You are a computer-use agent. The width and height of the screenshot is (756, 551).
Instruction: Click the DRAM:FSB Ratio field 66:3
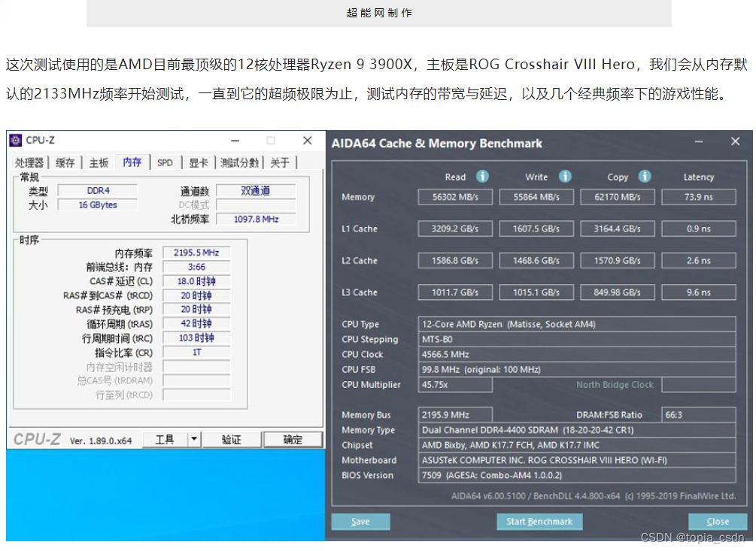coord(699,415)
